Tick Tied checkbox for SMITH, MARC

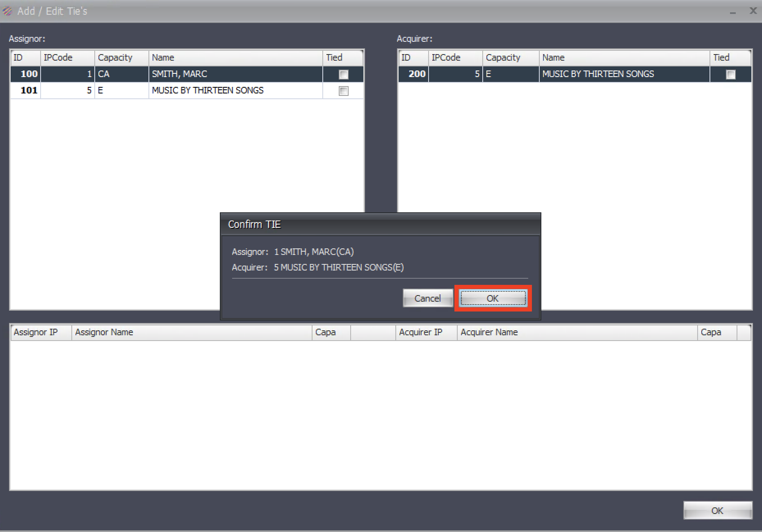343,74
